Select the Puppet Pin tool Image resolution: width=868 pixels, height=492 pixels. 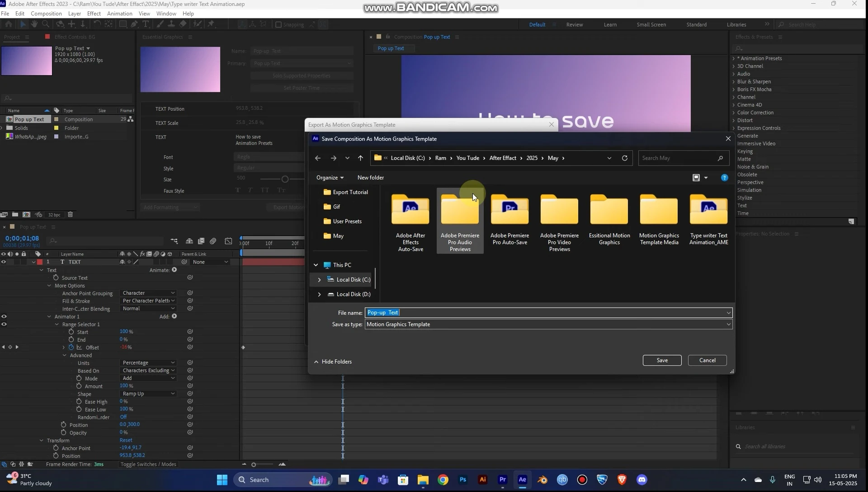coord(211,24)
